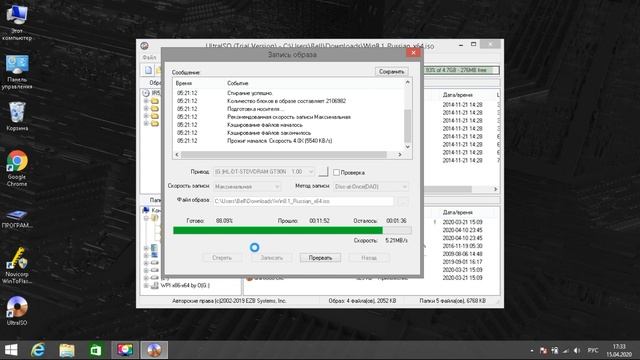
Task: Click the log horizontal scrollbar thumb
Action: point(283,155)
